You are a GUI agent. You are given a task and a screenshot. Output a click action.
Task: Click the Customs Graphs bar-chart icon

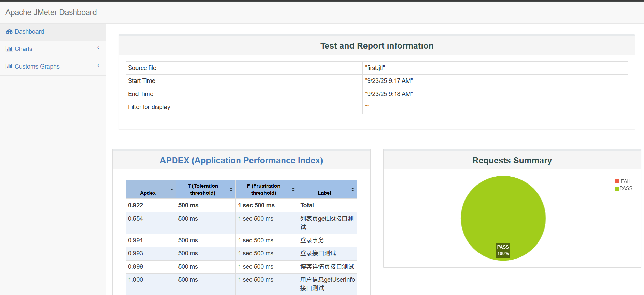coord(9,67)
